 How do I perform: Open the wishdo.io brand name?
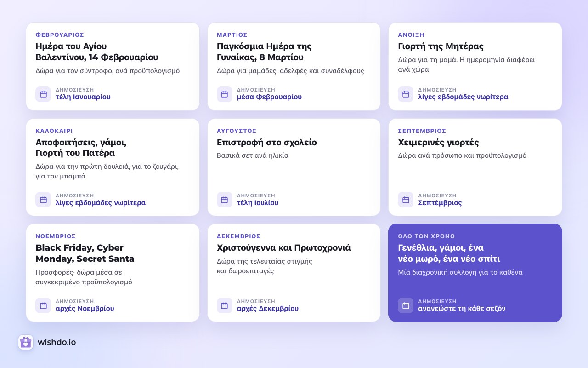[x=57, y=342]
